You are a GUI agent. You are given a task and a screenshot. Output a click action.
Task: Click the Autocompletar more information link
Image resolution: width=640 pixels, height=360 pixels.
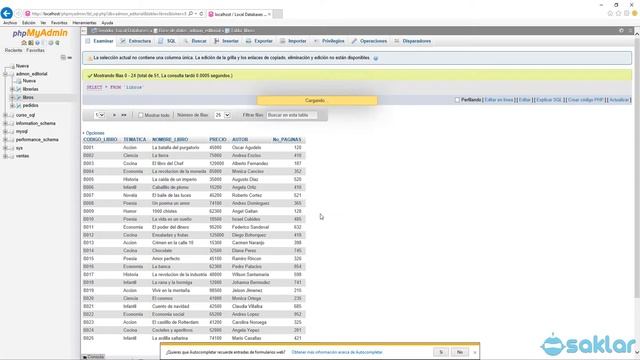[x=337, y=352]
